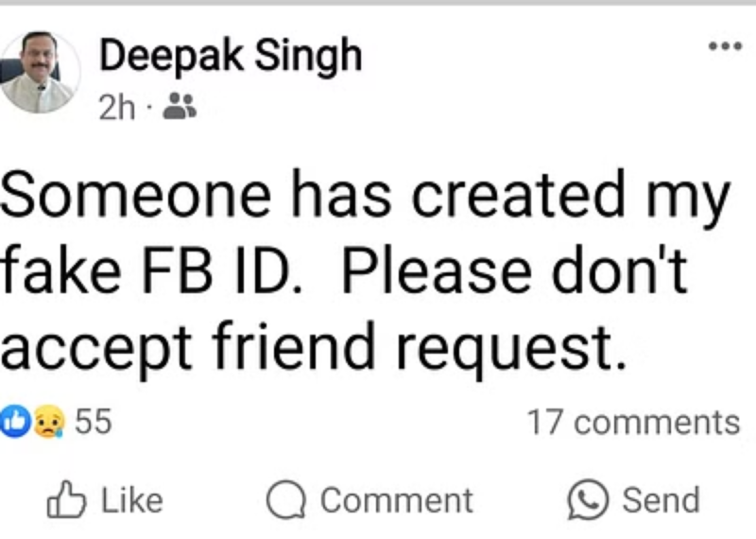
Task: Click the 2h post timestamp
Action: [x=116, y=108]
